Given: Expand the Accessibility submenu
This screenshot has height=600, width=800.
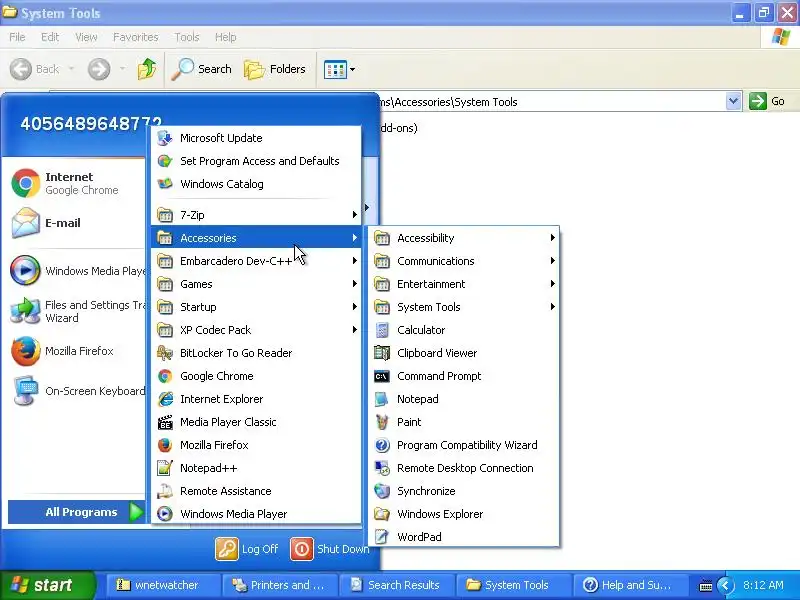Looking at the screenshot, I should pos(464,238).
